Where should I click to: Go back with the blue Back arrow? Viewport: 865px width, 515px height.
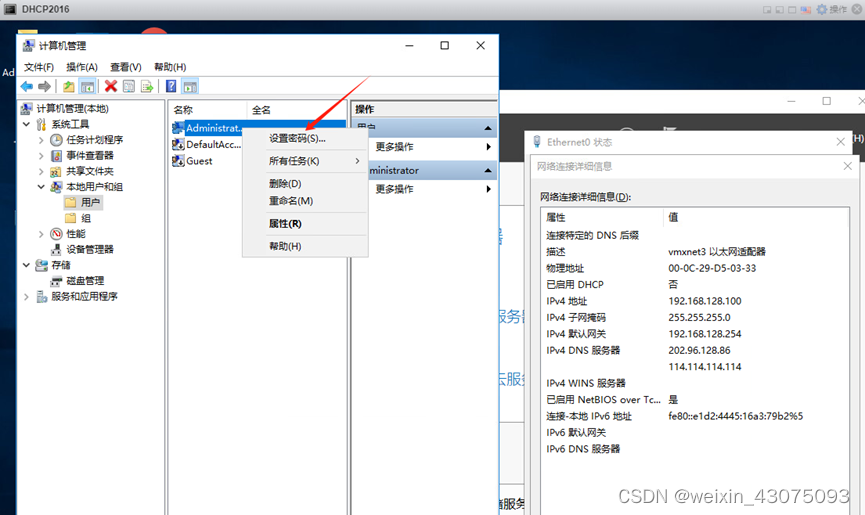(x=26, y=87)
